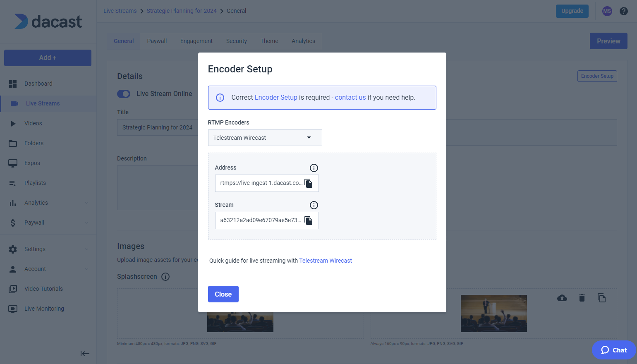Viewport: 637px width, 364px height.
Task: Expand the Account section in the sidebar
Action: click(x=34, y=269)
